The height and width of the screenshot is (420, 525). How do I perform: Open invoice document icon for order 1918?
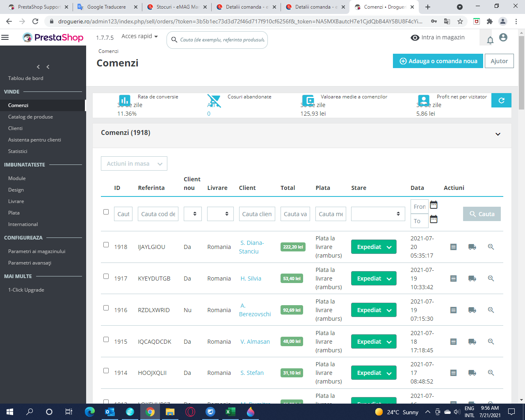click(x=453, y=247)
